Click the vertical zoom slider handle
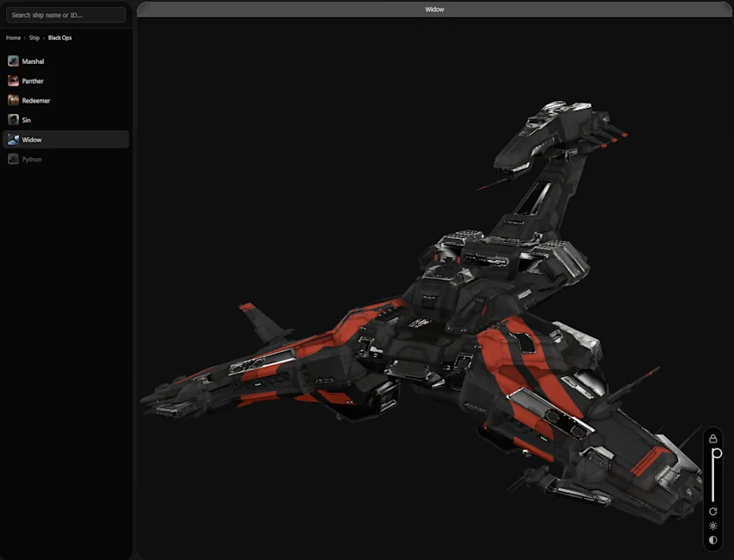 (x=717, y=453)
